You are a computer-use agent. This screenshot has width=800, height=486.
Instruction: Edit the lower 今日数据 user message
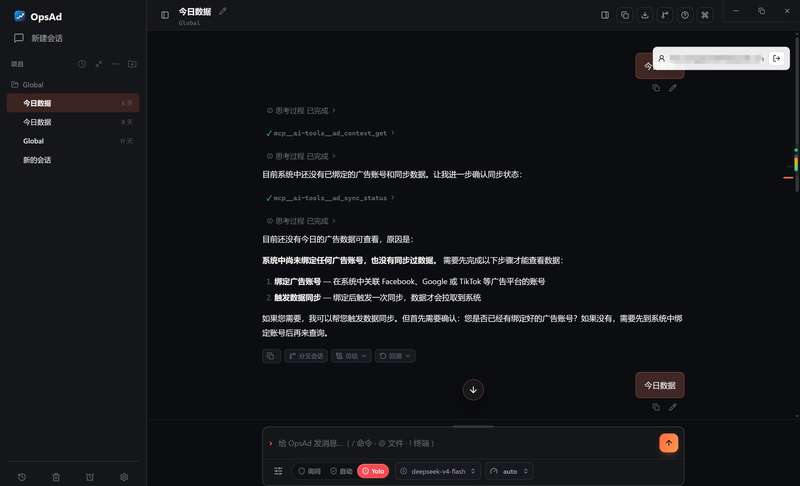673,407
